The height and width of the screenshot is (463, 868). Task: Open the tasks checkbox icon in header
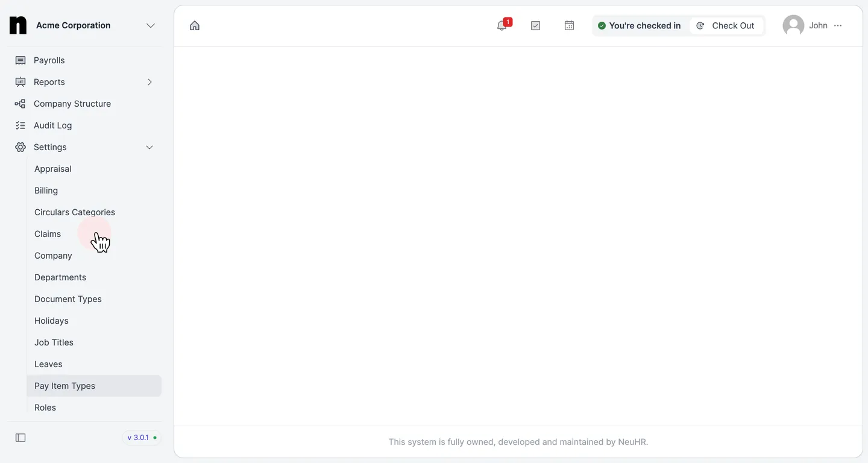535,25
